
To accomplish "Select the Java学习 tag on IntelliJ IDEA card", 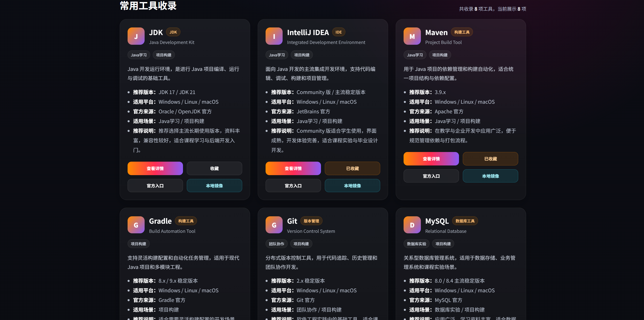I will (x=277, y=55).
